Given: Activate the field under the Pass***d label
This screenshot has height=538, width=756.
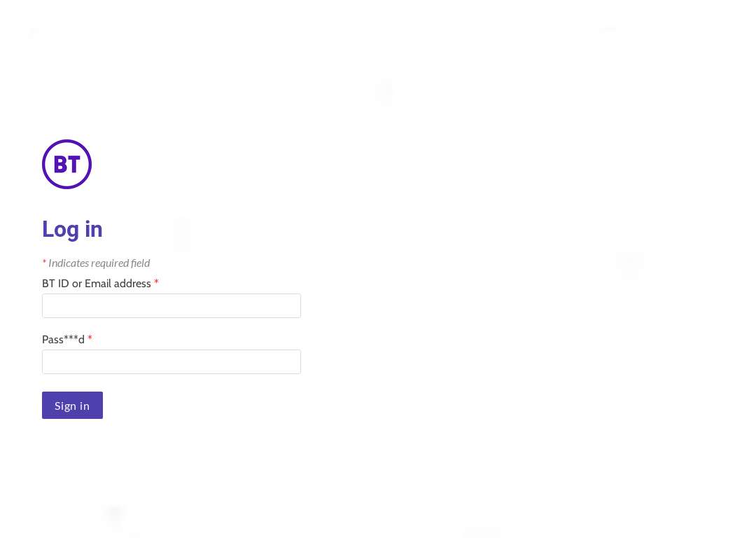Looking at the screenshot, I should tap(171, 362).
